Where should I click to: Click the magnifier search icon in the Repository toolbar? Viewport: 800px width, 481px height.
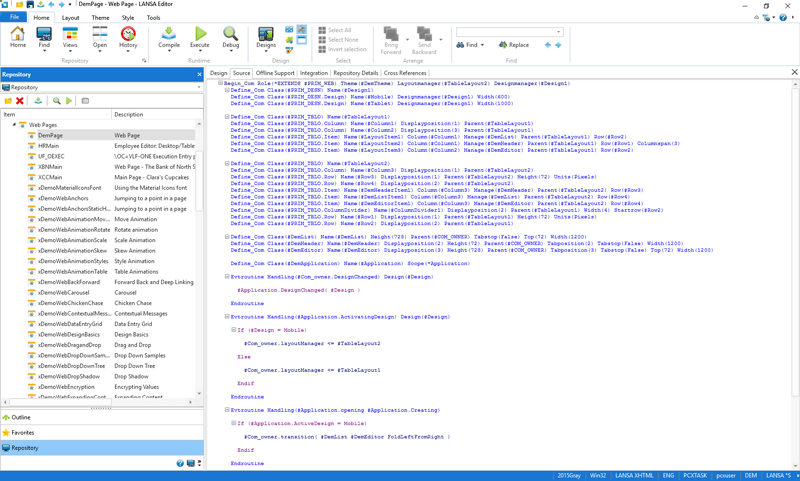pos(57,101)
